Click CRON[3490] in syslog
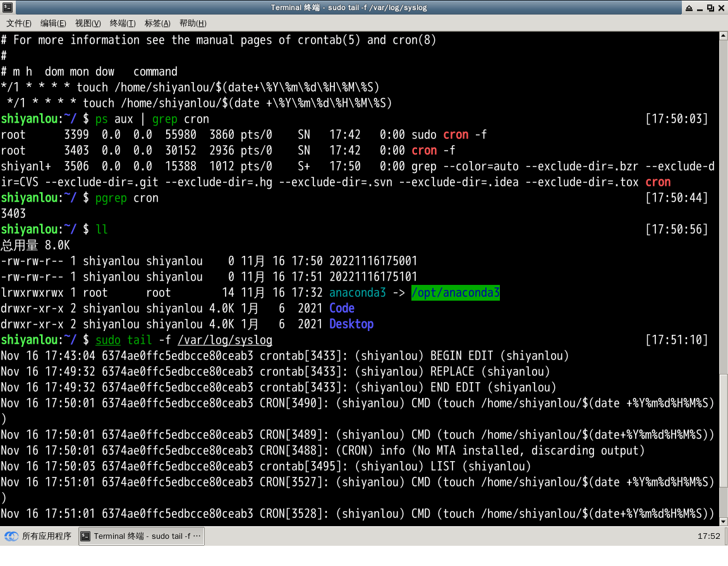Viewport: 728px width, 566px height. [291, 403]
